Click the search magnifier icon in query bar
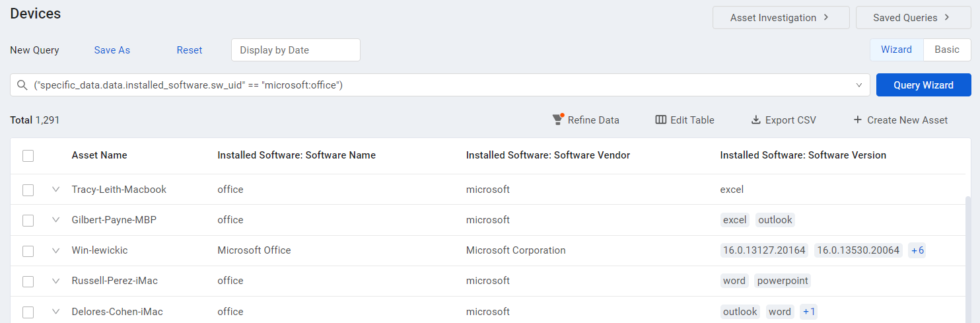Screen dimensions: 980x323 (22, 85)
